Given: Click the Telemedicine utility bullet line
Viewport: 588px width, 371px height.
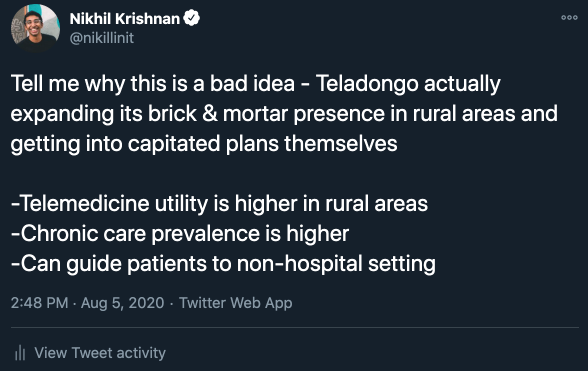Looking at the screenshot, I should click(219, 203).
